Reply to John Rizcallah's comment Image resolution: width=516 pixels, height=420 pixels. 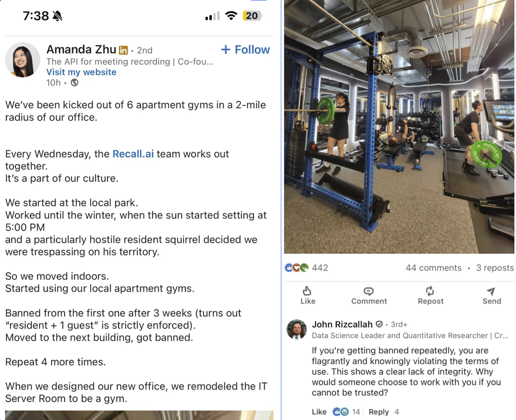(379, 412)
